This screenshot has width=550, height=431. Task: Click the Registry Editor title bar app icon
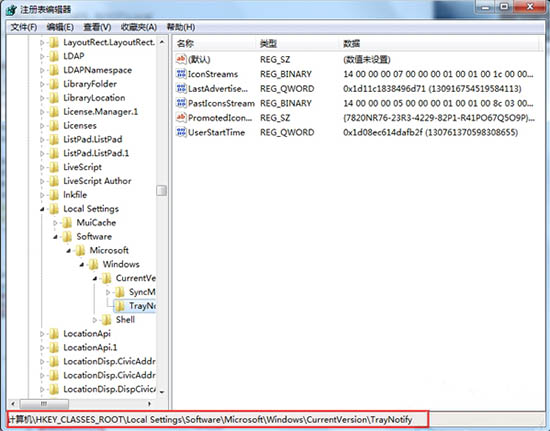click(x=11, y=9)
